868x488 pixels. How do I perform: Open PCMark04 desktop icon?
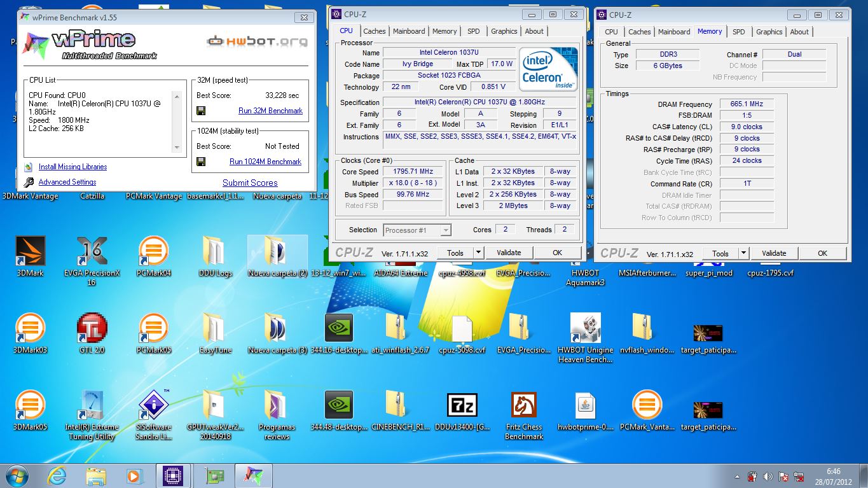pyautogui.click(x=153, y=256)
